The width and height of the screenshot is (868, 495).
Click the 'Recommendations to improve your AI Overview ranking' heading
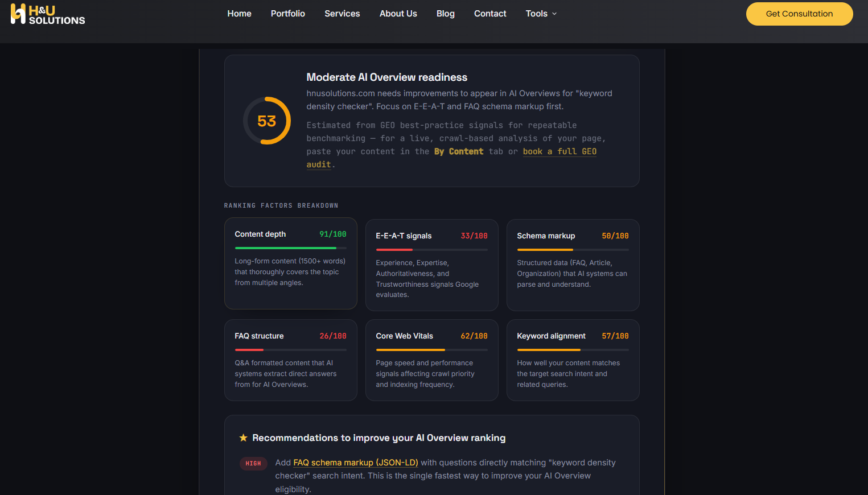(x=379, y=438)
